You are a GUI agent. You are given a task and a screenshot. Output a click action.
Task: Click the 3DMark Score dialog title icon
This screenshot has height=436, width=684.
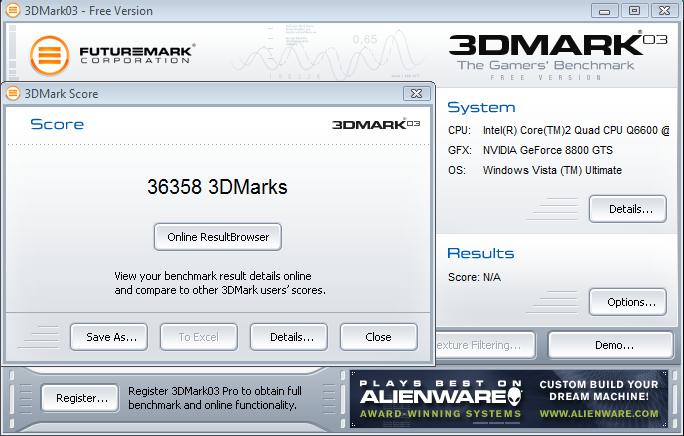13,93
